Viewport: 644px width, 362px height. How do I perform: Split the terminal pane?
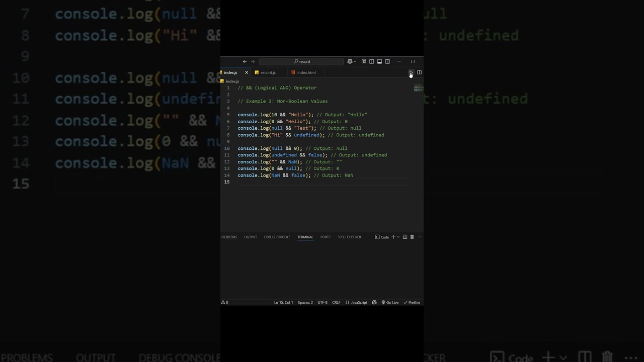pyautogui.click(x=405, y=237)
